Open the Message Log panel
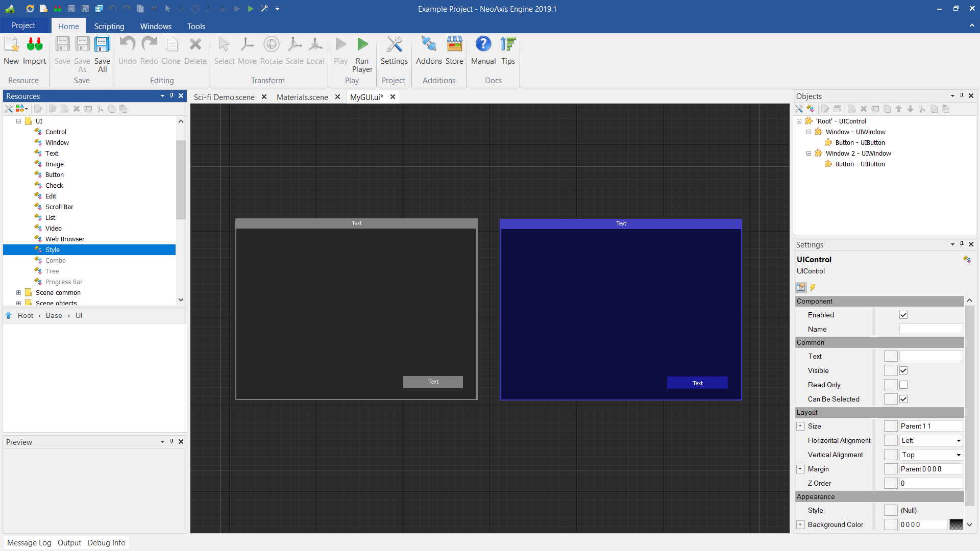Screen dimensions: 980x551 pos(29,542)
